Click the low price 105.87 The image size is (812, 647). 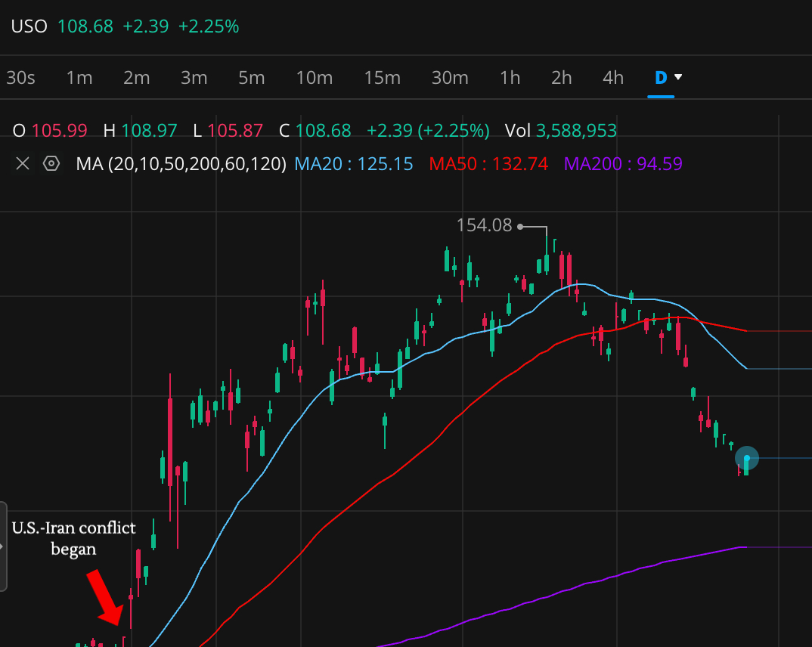click(235, 131)
